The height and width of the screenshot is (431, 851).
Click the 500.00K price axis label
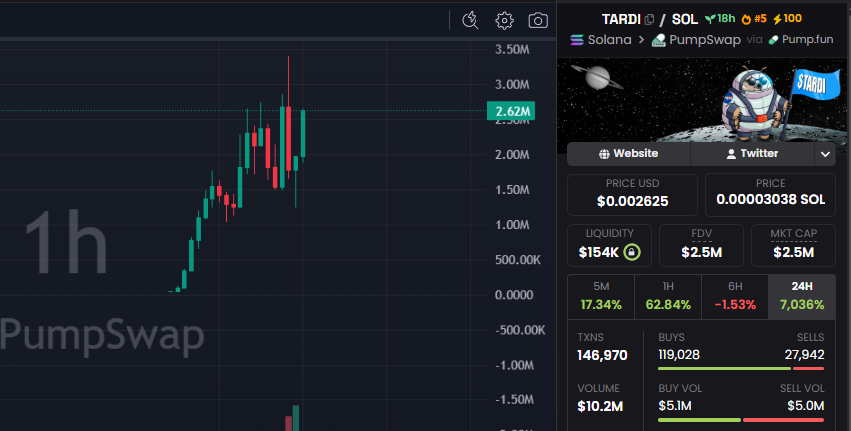[517, 260]
